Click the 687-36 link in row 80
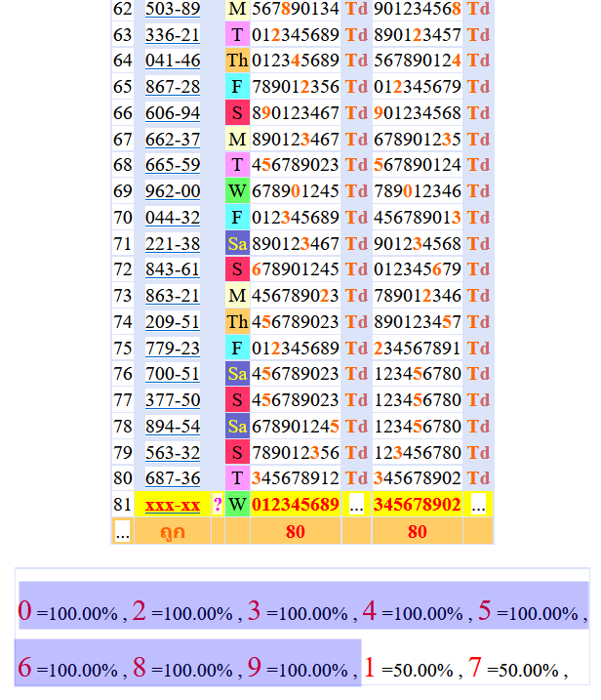The image size is (601, 700). [173, 478]
